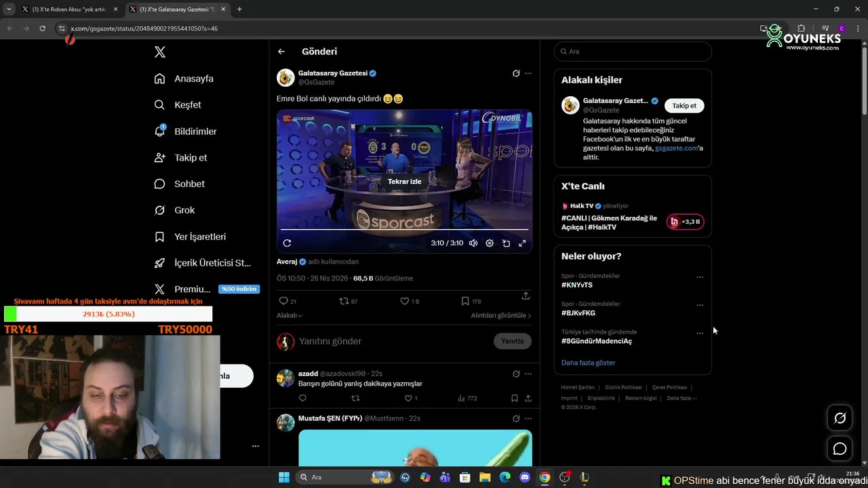
Task: Open Grok icon on azadd's reply
Action: click(515, 373)
